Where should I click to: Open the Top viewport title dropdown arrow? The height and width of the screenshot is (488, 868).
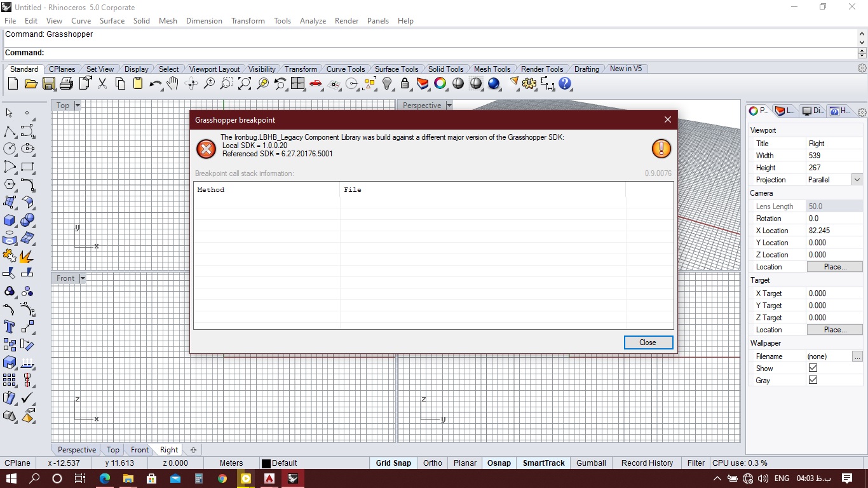click(x=78, y=105)
